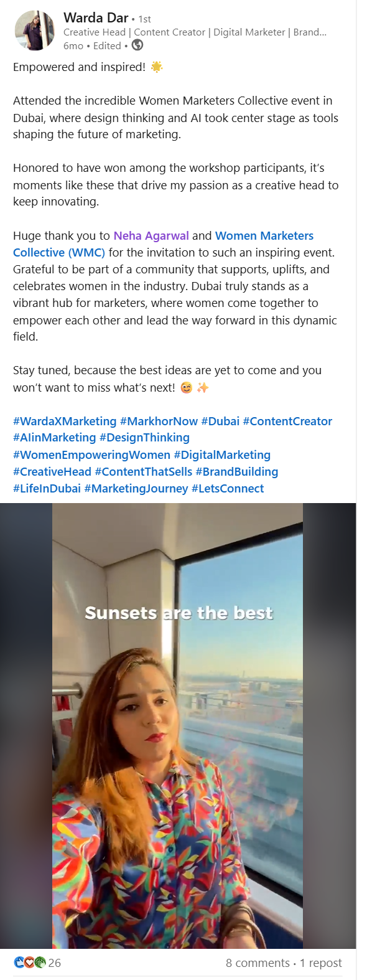Open Neha Agarwal's mentioned profile
367x980 pixels.
point(151,235)
